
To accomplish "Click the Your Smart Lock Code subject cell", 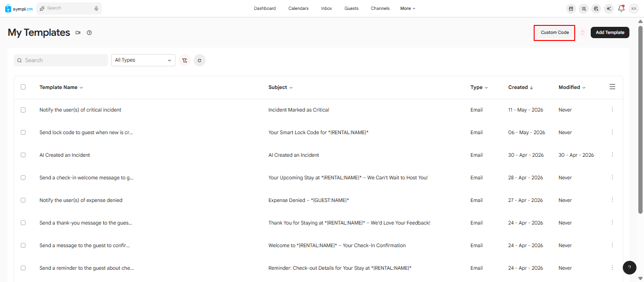I will (x=318, y=132).
